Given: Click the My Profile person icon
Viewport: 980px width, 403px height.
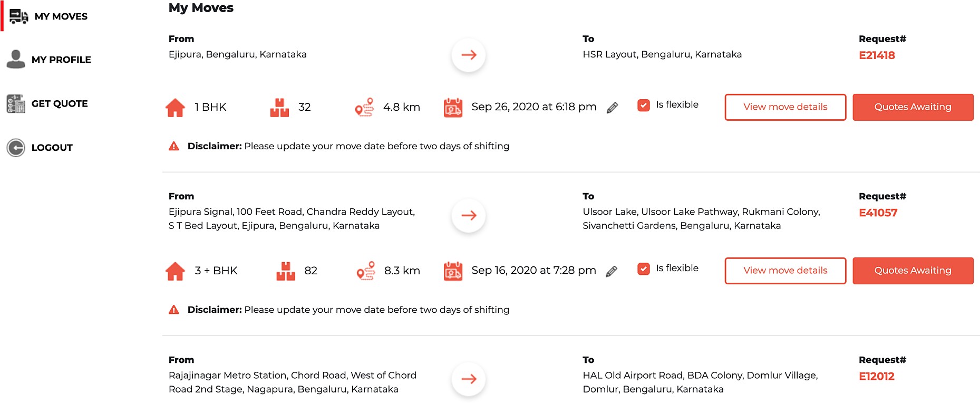Looking at the screenshot, I should coord(16,59).
